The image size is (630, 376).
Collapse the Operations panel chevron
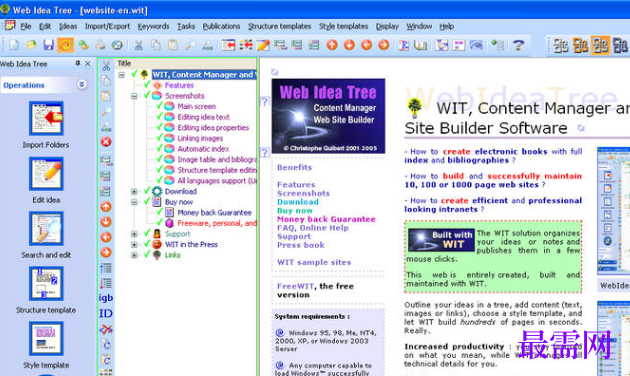82,84
